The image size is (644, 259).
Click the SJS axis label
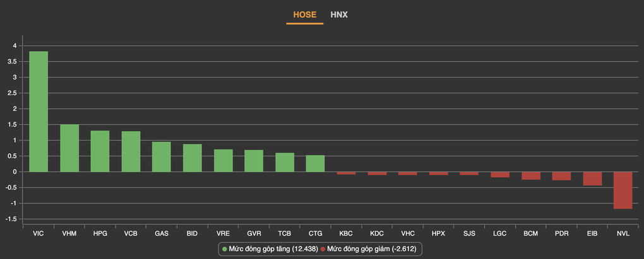[x=470, y=234]
